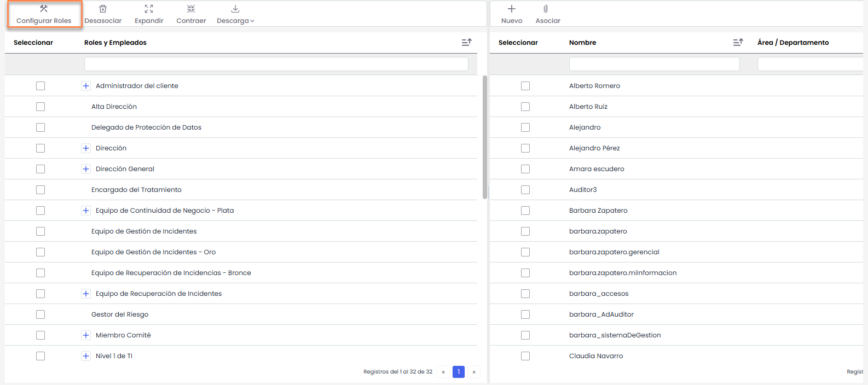Click the Desasociar trash icon

pos(103,9)
